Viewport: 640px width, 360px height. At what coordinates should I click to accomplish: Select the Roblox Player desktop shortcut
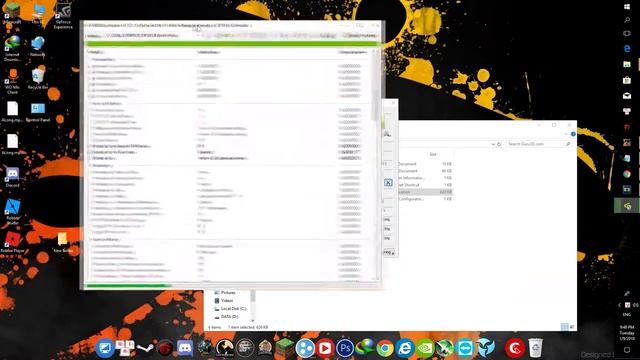(x=13, y=242)
